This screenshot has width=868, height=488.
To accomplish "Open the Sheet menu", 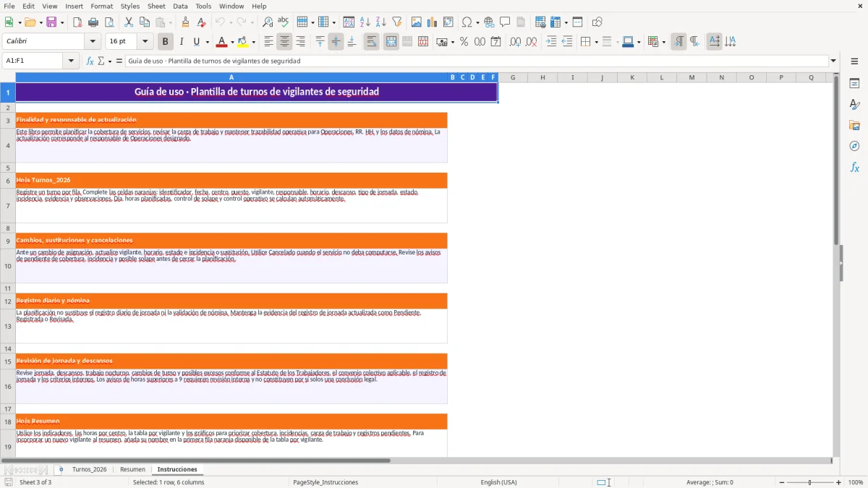I will pyautogui.click(x=156, y=6).
